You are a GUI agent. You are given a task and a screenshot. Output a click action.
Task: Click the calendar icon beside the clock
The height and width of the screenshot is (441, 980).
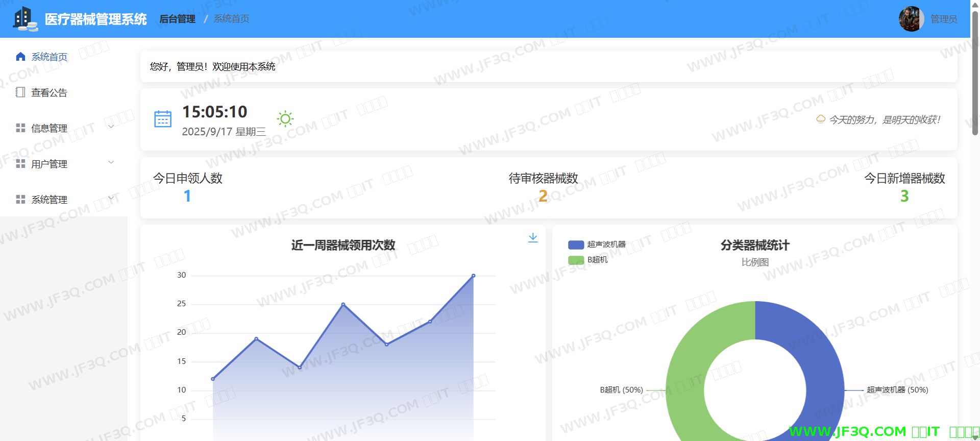163,119
